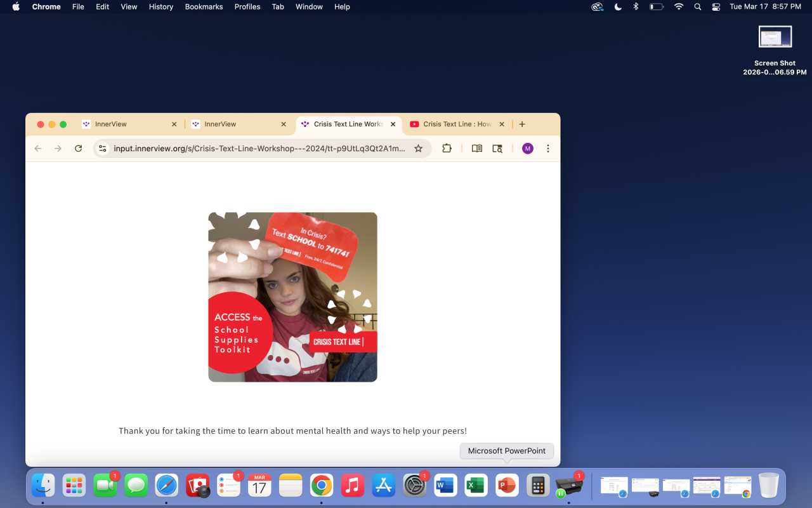This screenshot has height=508, width=812.
Task: Click the School Supplies Toolkit image
Action: (293, 297)
